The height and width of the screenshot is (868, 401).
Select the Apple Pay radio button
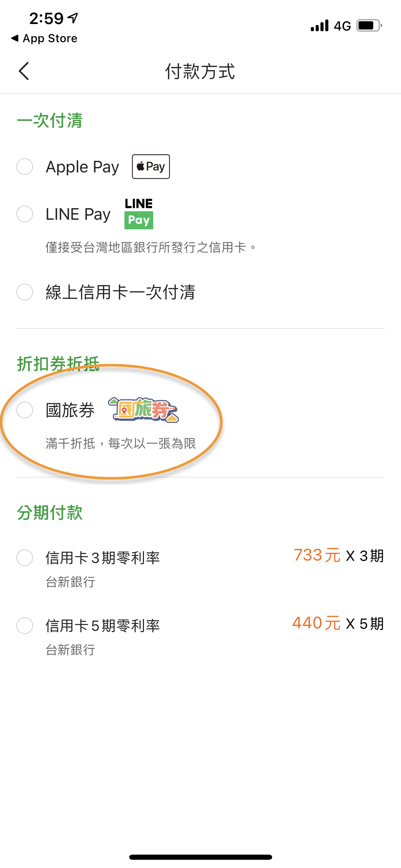tap(25, 167)
